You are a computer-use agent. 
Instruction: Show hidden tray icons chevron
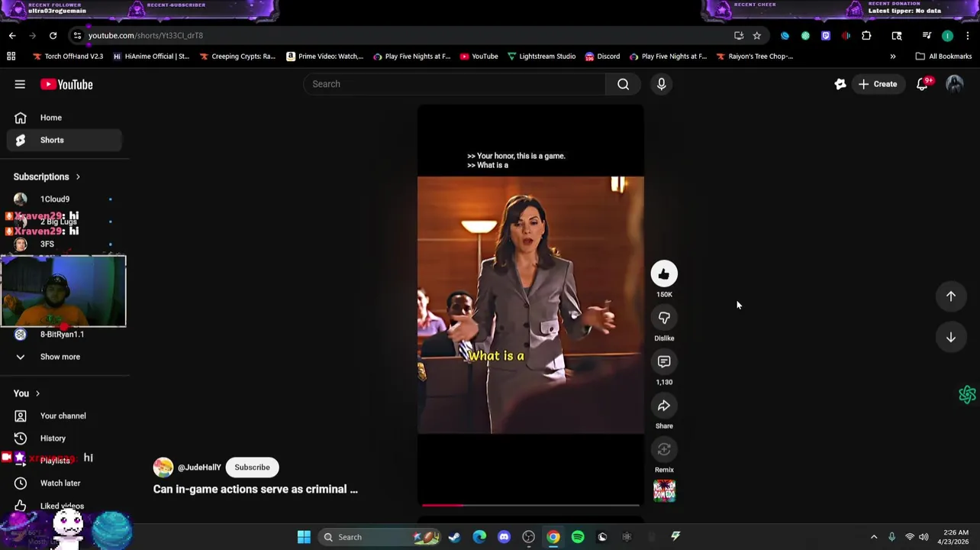(874, 537)
